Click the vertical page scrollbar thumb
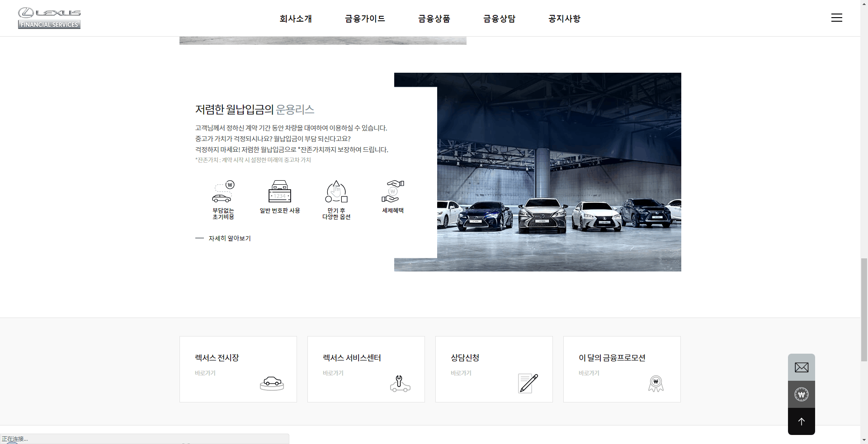The image size is (868, 444). 864,309
